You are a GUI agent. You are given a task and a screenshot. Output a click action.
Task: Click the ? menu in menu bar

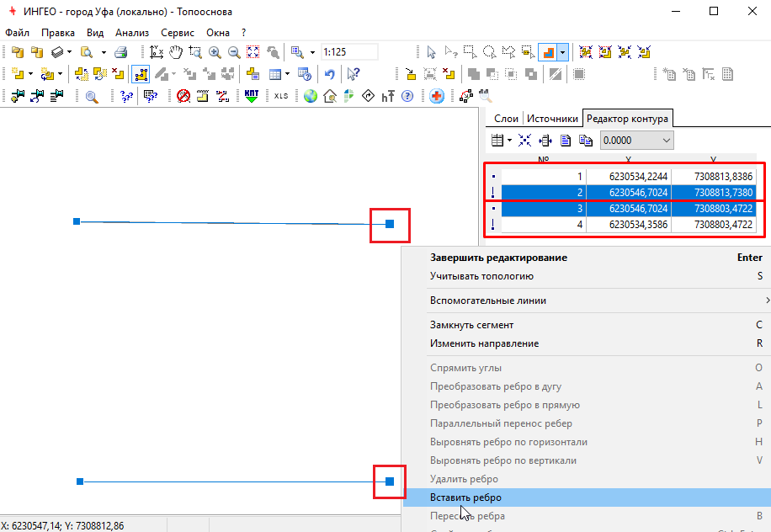pyautogui.click(x=243, y=33)
